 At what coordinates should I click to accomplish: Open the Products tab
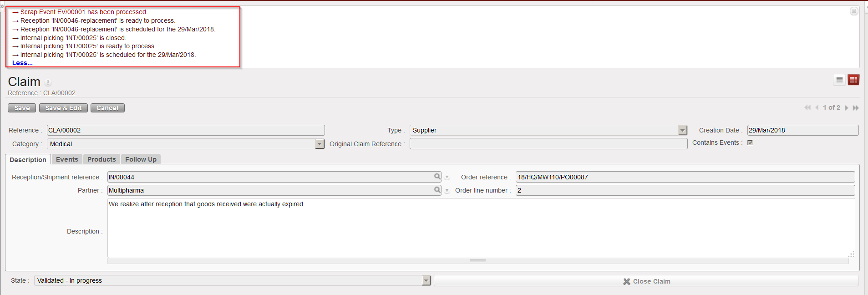(102, 159)
